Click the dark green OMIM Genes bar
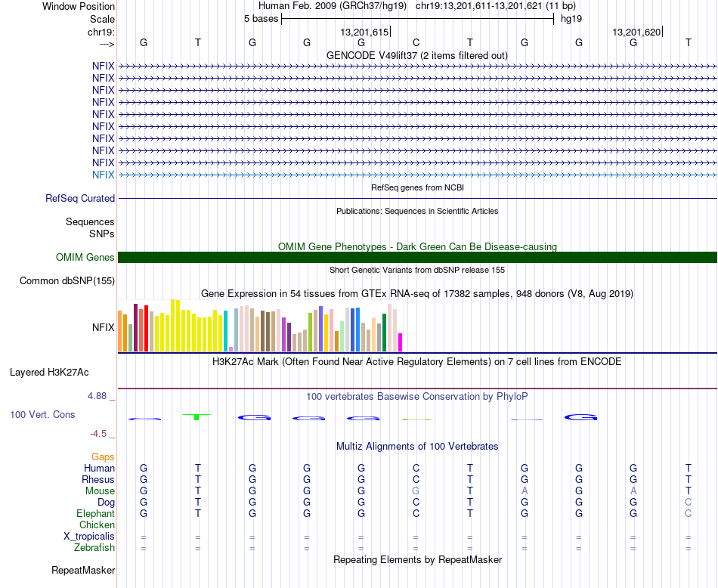The height and width of the screenshot is (588, 718). pyautogui.click(x=417, y=258)
